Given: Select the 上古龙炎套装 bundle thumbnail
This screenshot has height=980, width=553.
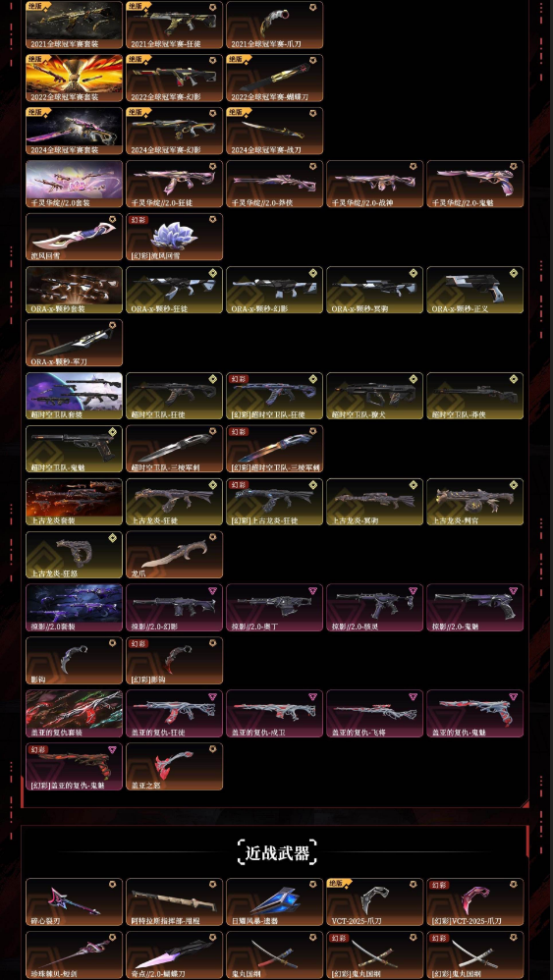Looking at the screenshot, I should point(75,502).
